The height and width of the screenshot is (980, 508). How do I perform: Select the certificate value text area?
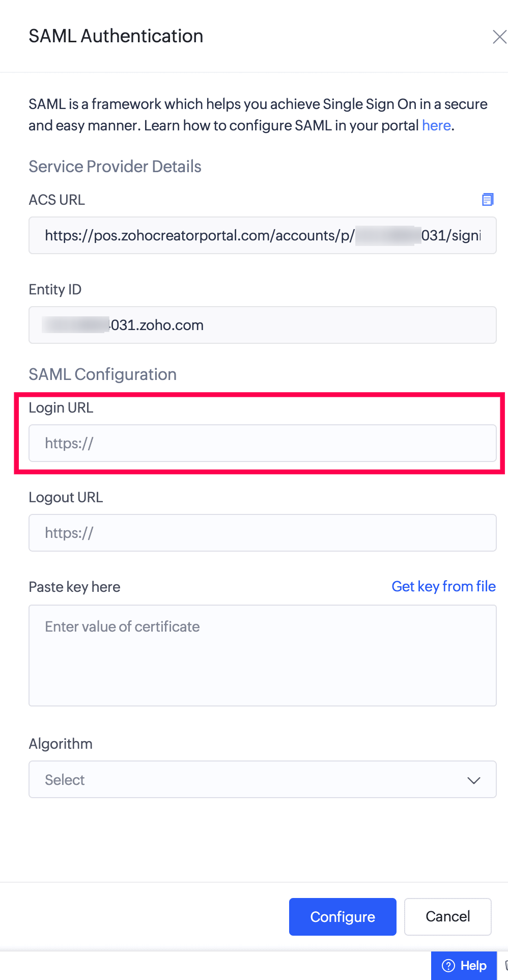[x=262, y=655]
